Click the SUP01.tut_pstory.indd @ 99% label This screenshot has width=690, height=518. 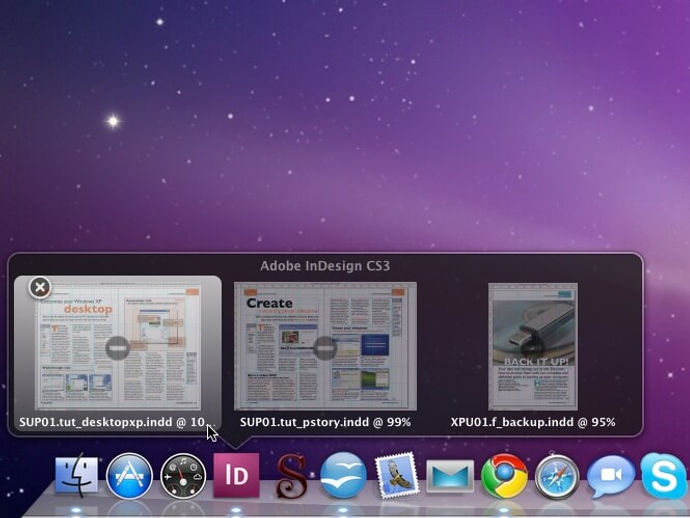point(325,422)
